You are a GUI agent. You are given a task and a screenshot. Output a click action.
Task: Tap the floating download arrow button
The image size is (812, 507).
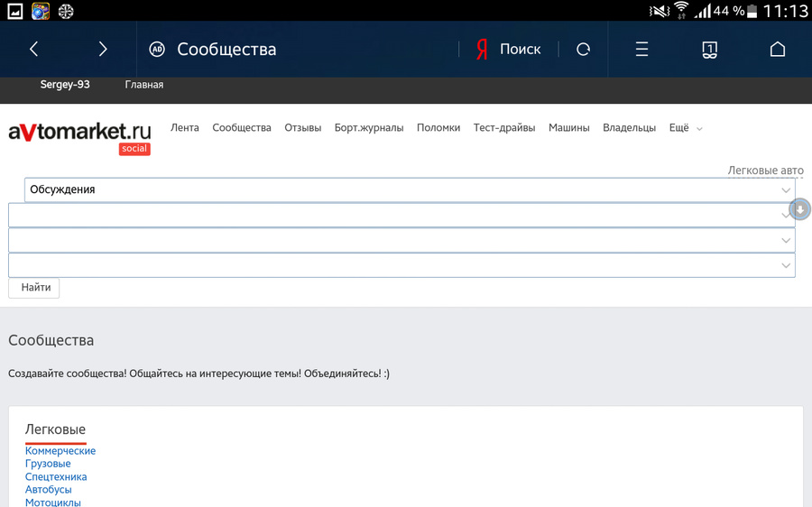coord(800,209)
